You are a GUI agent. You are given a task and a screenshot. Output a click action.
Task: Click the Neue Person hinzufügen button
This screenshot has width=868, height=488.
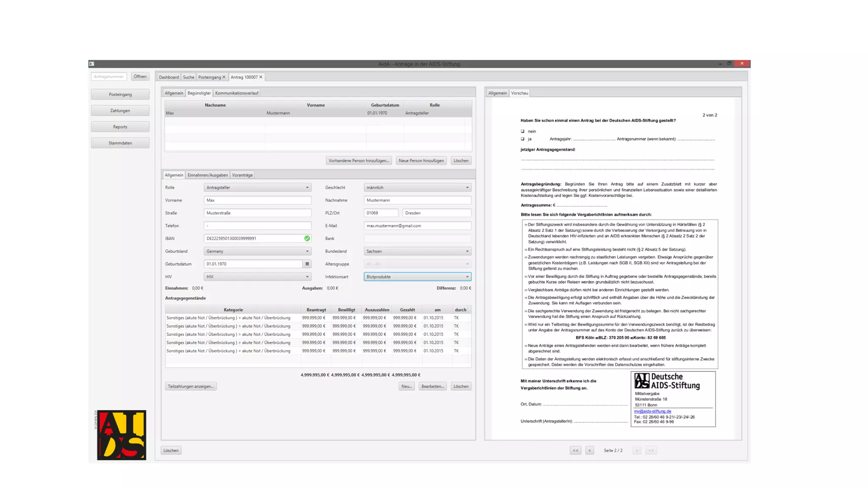pyautogui.click(x=421, y=161)
